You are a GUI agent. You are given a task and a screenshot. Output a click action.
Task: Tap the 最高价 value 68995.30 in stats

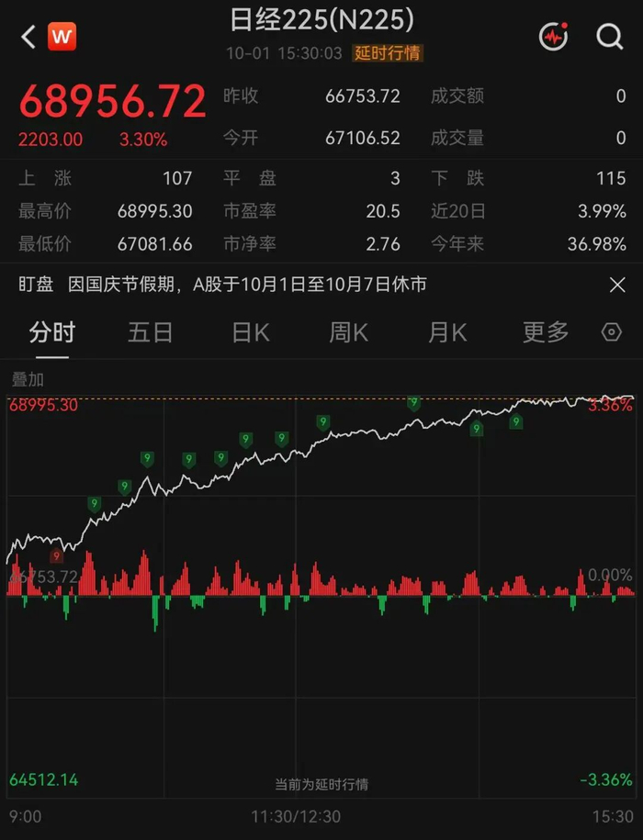click(x=155, y=211)
